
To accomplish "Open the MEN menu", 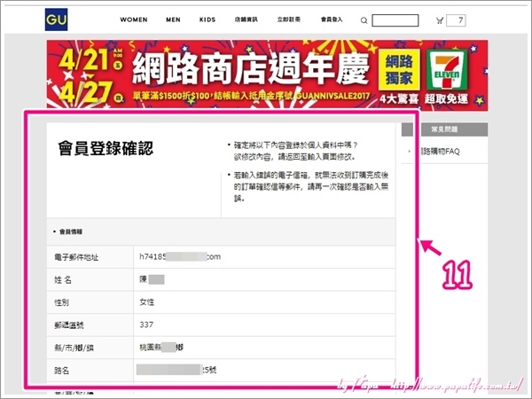I will tap(173, 20).
